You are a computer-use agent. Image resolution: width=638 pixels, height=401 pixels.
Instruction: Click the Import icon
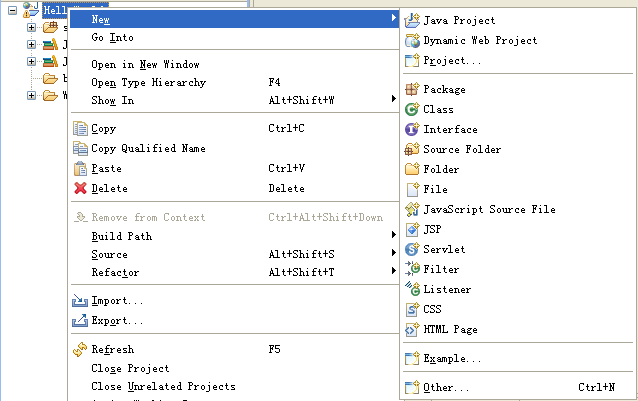80,301
